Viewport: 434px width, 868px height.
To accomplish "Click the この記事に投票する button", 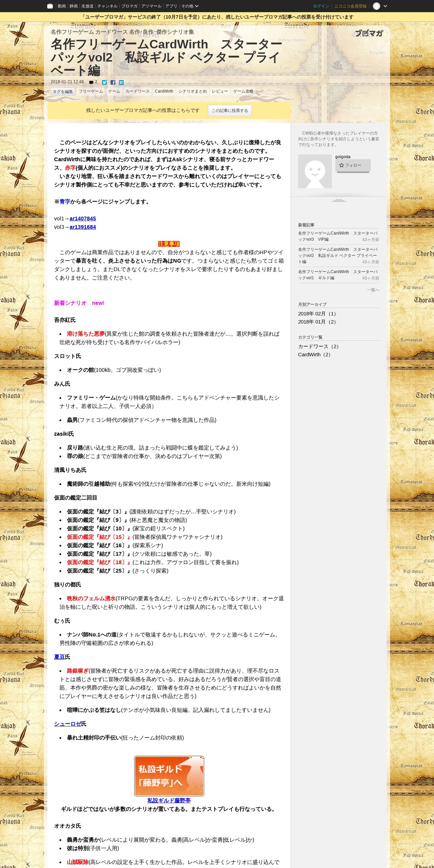I will 230,111.
